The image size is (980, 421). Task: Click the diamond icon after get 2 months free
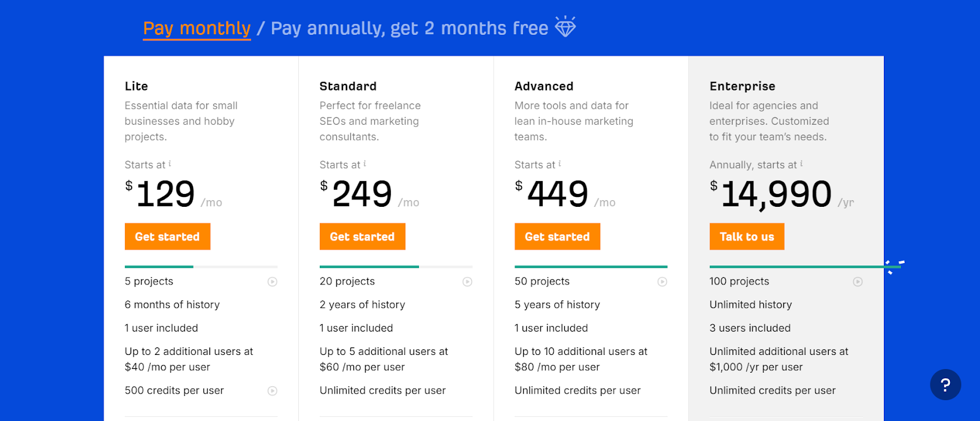565,27
